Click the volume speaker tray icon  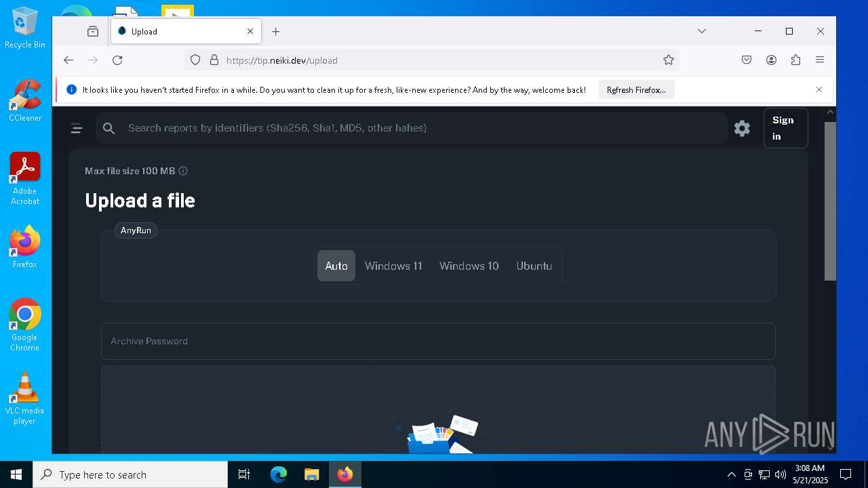[781, 474]
